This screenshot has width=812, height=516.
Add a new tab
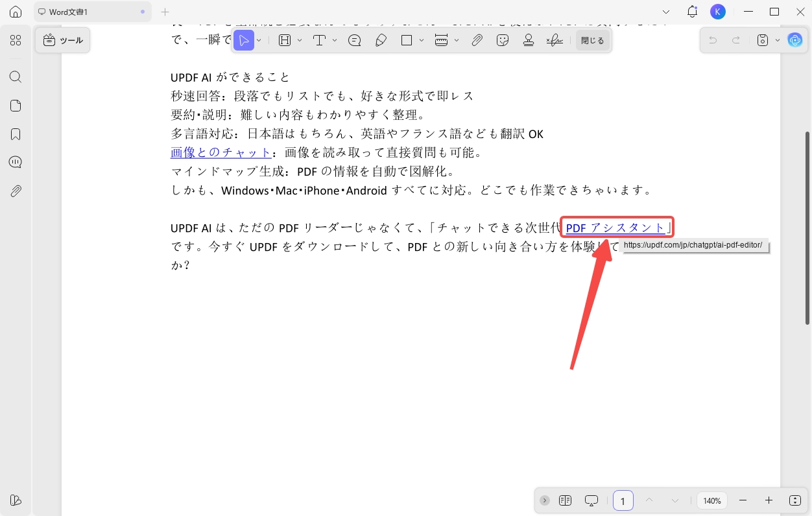(165, 12)
